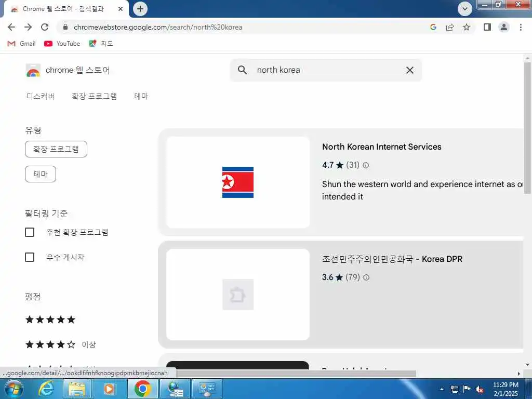The width and height of the screenshot is (532, 399).
Task: Click the North Korea flag thumbnail
Action: [238, 182]
